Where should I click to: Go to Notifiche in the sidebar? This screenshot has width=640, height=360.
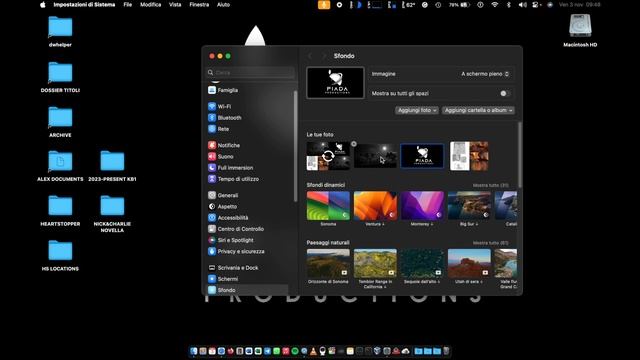point(224,145)
